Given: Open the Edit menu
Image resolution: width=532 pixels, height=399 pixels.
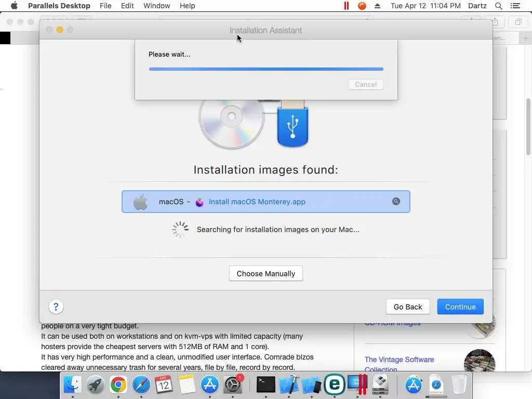Looking at the screenshot, I should (x=127, y=6).
